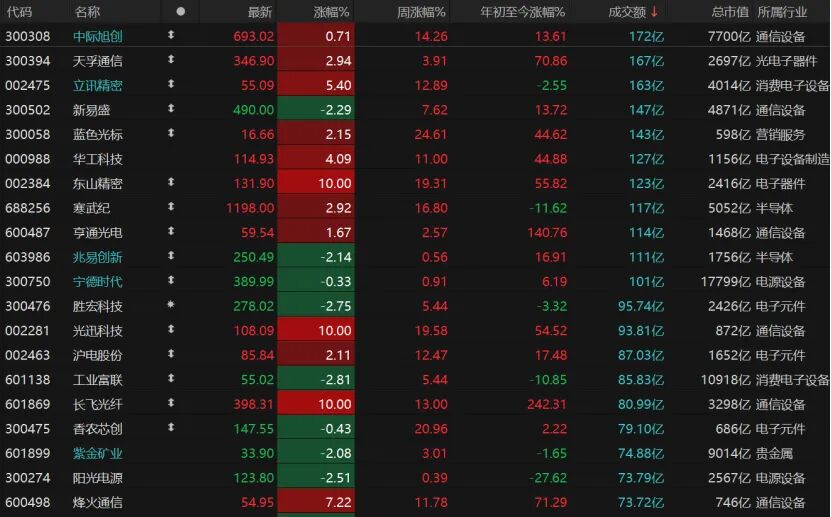Click the 总市值 column header
Image resolution: width=831 pixels, height=517 pixels.
[729, 12]
